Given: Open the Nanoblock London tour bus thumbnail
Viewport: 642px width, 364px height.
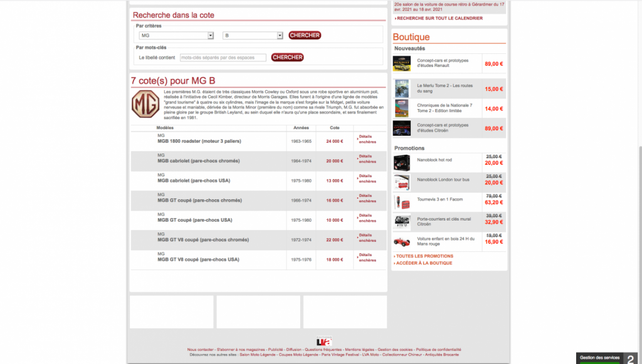Looking at the screenshot, I should tap(402, 182).
